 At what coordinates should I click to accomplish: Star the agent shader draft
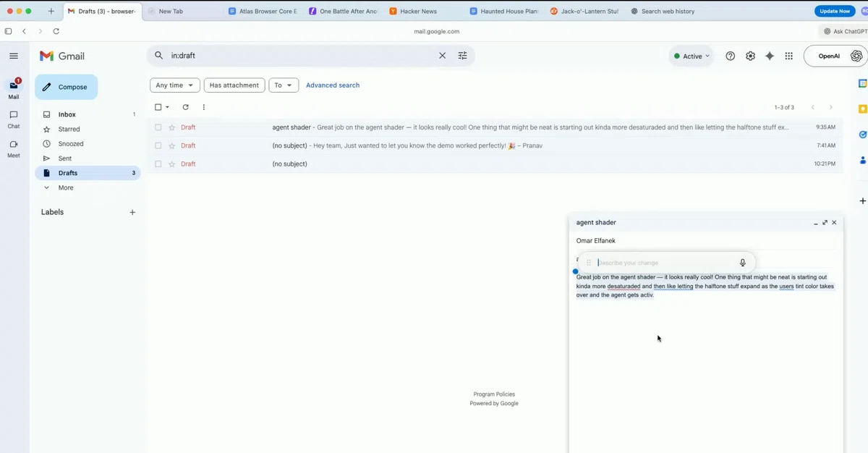172,127
